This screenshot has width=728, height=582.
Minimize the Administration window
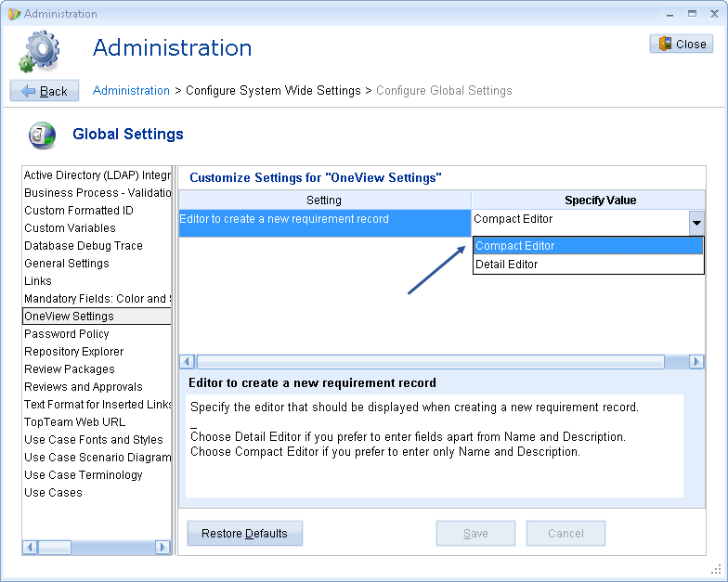click(x=669, y=15)
